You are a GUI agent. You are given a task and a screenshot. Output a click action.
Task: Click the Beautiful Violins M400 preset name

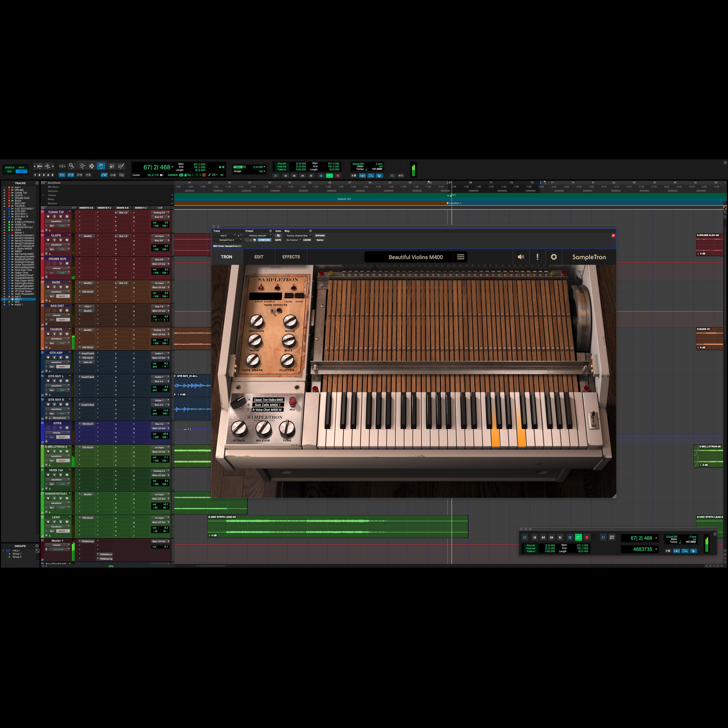click(x=415, y=257)
